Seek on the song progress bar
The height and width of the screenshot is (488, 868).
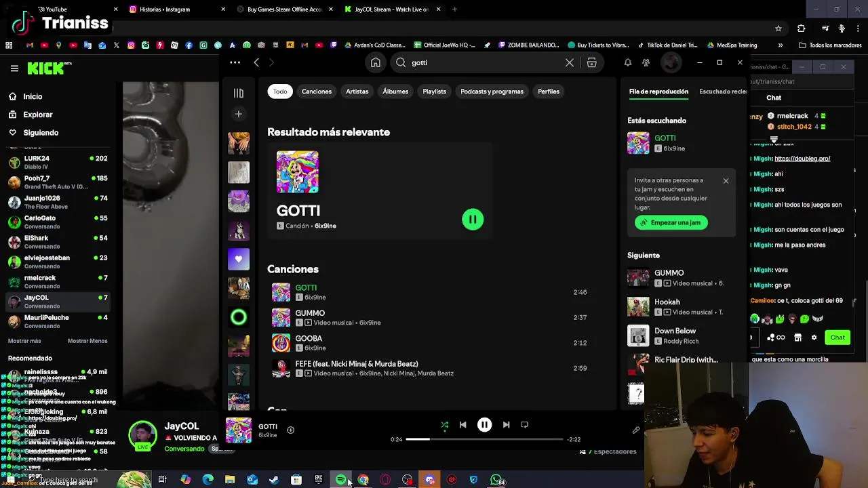point(484,439)
